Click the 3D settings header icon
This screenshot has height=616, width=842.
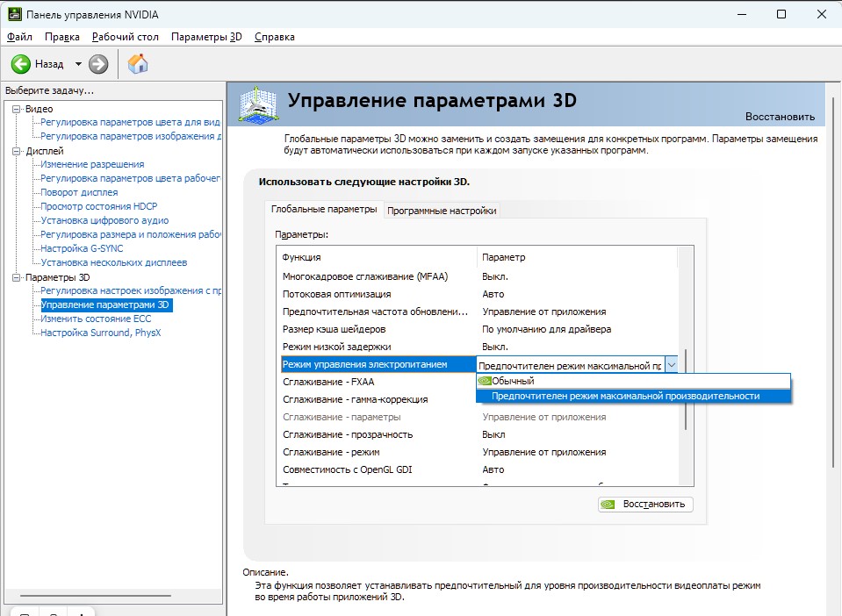pyautogui.click(x=258, y=104)
